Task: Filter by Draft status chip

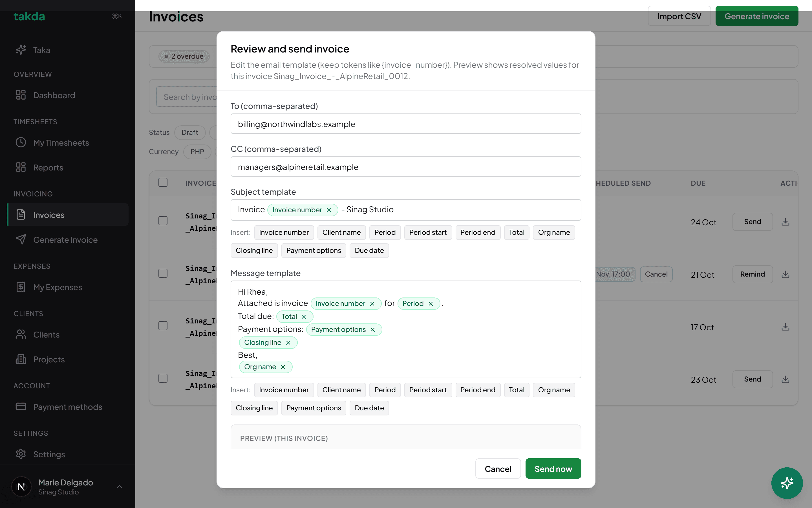Action: pyautogui.click(x=189, y=132)
